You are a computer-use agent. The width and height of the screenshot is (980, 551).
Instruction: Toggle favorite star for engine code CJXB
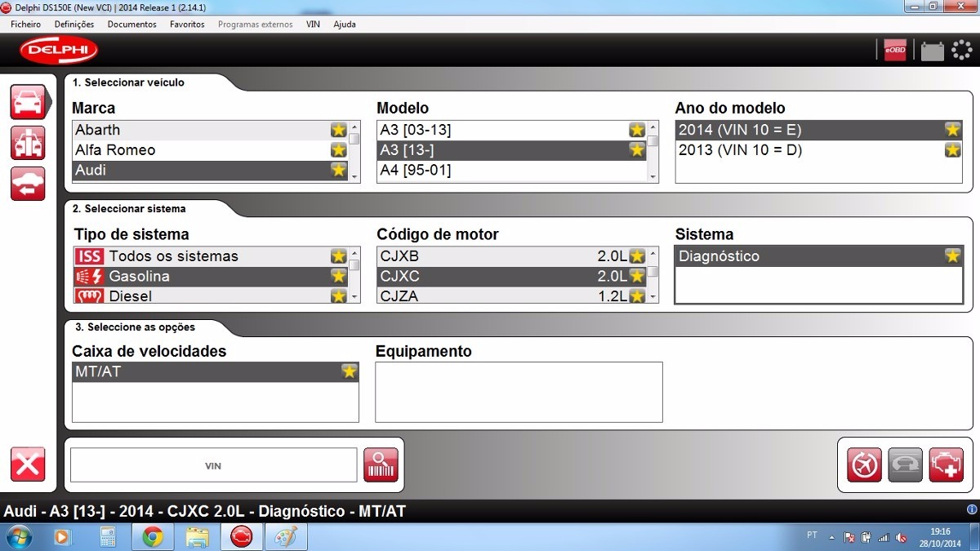pyautogui.click(x=637, y=256)
